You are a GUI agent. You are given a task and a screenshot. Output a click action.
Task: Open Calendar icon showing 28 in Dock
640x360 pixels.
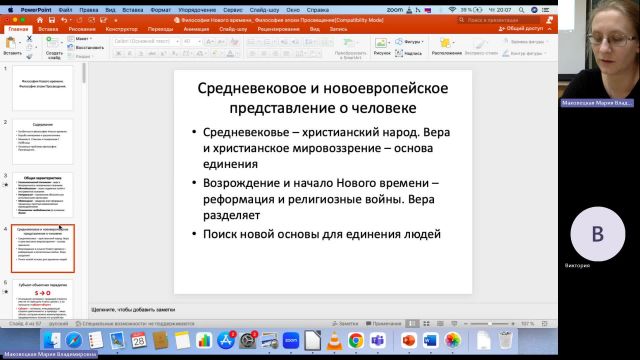click(x=138, y=340)
